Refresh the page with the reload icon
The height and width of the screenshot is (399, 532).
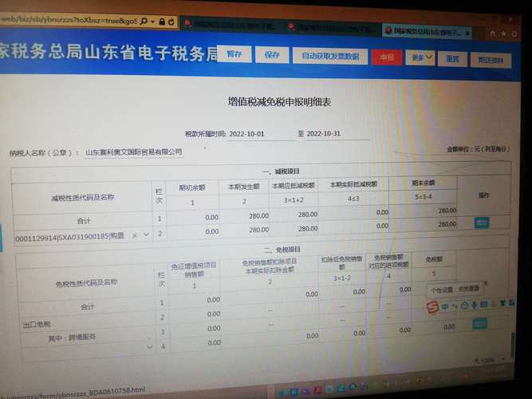coord(171,22)
